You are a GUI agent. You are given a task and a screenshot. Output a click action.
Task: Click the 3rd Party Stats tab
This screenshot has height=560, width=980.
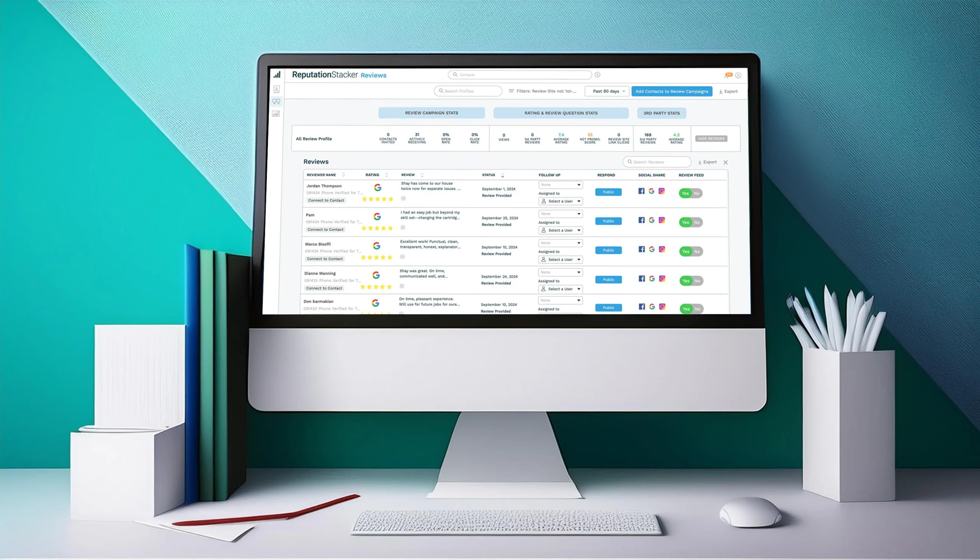[662, 113]
